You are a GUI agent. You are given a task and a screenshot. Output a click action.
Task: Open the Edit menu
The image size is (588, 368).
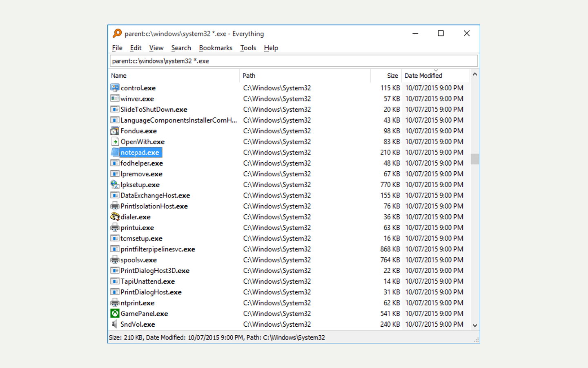pyautogui.click(x=136, y=48)
